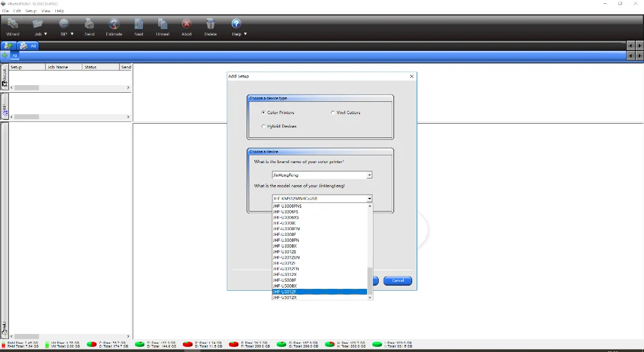Screen dimensions: 644x352
Task: Click the add-printer tab with green plus
Action: tap(8, 46)
